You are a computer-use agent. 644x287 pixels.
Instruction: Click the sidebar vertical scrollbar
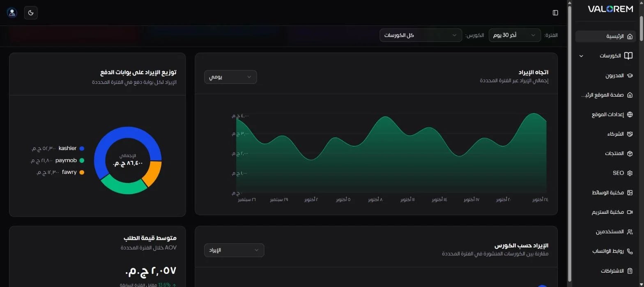(x=641, y=29)
